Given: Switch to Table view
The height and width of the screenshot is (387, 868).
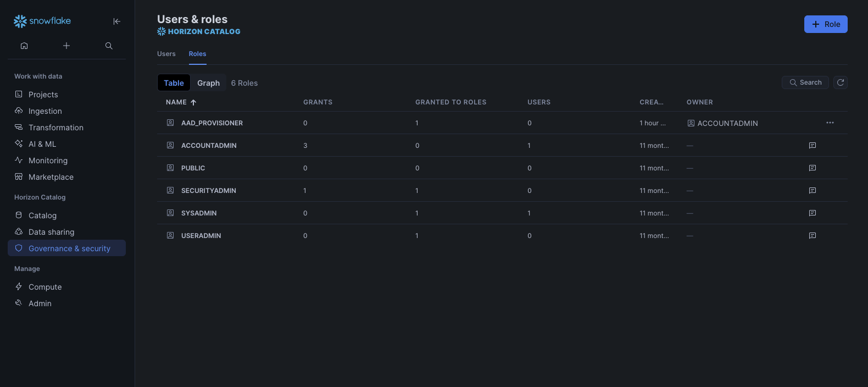Looking at the screenshot, I should (x=174, y=83).
